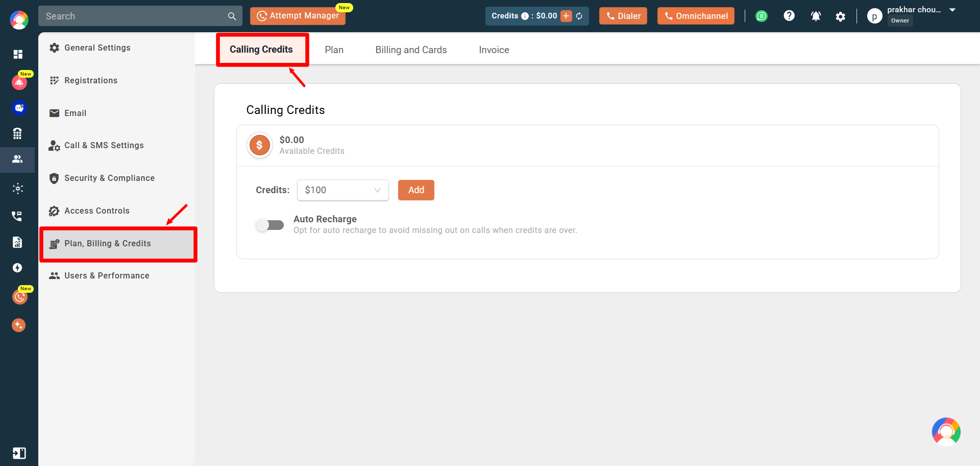
Task: Open the reports document sidebar icon
Action: click(x=17, y=242)
